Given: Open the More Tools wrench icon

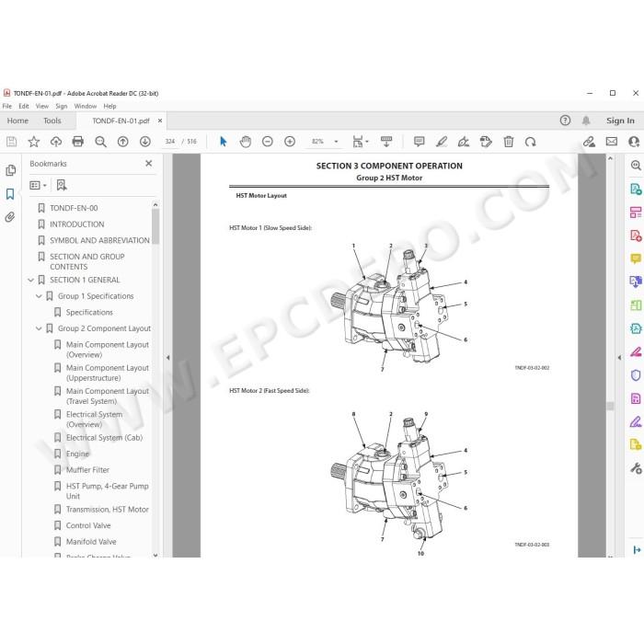Looking at the screenshot, I should [636, 468].
